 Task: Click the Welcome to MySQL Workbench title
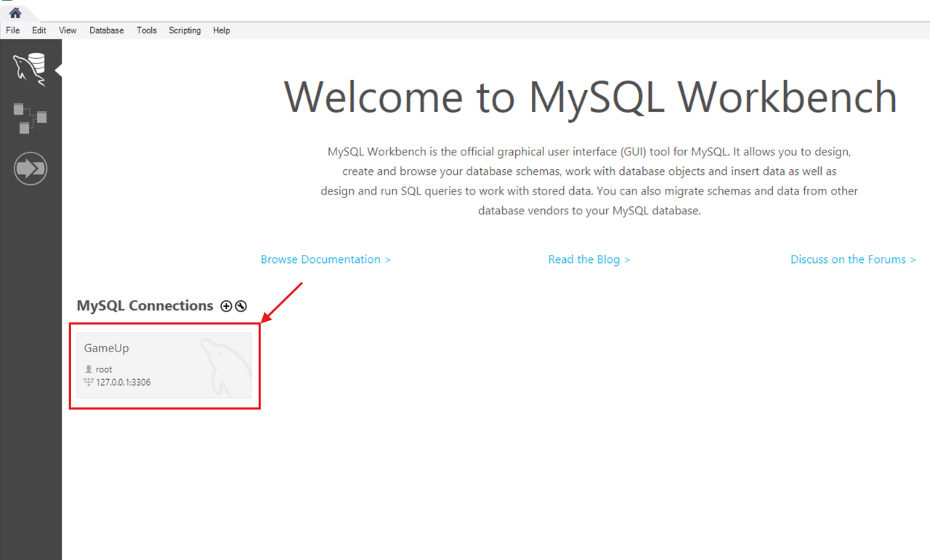tap(590, 97)
